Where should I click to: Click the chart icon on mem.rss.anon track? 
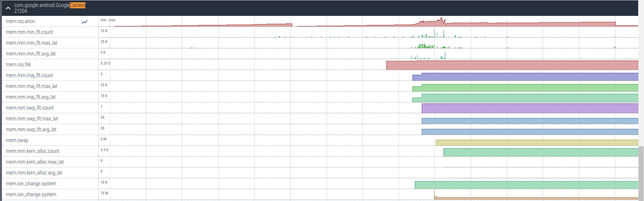point(85,22)
